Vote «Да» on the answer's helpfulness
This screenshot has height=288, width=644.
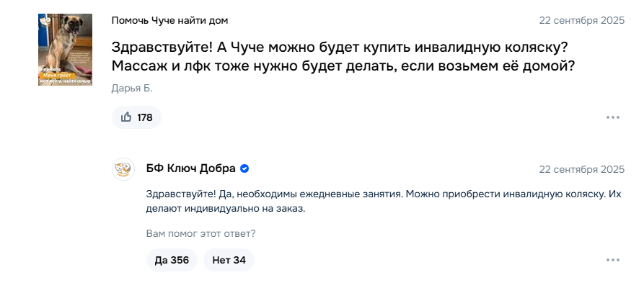click(172, 260)
